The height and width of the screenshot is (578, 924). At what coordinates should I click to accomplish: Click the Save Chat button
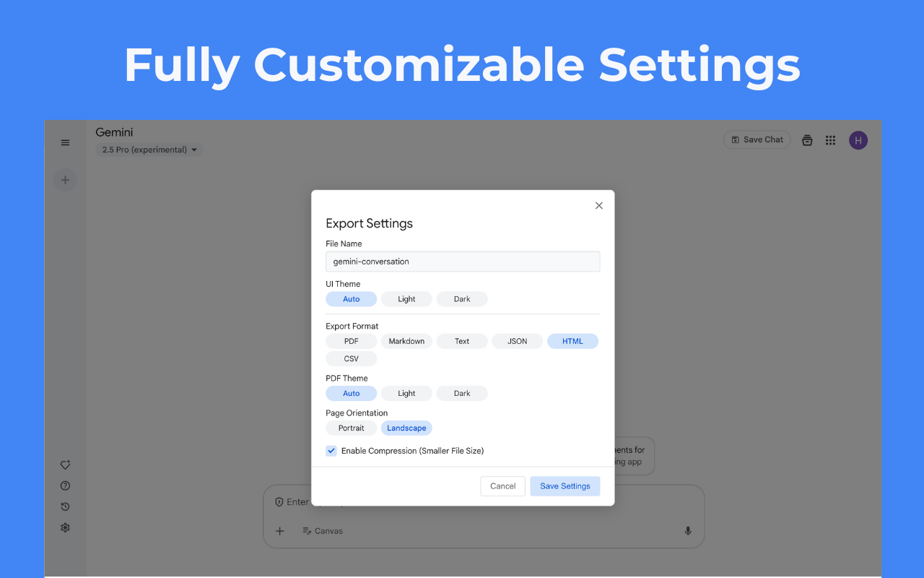click(757, 139)
